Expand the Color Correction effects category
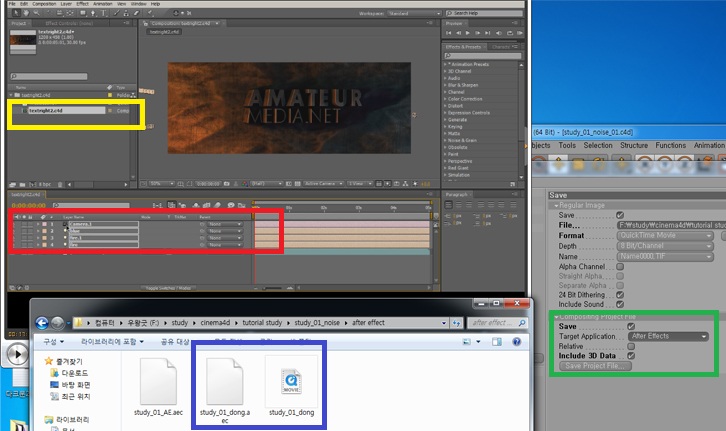This screenshot has width=726, height=431. [x=445, y=99]
